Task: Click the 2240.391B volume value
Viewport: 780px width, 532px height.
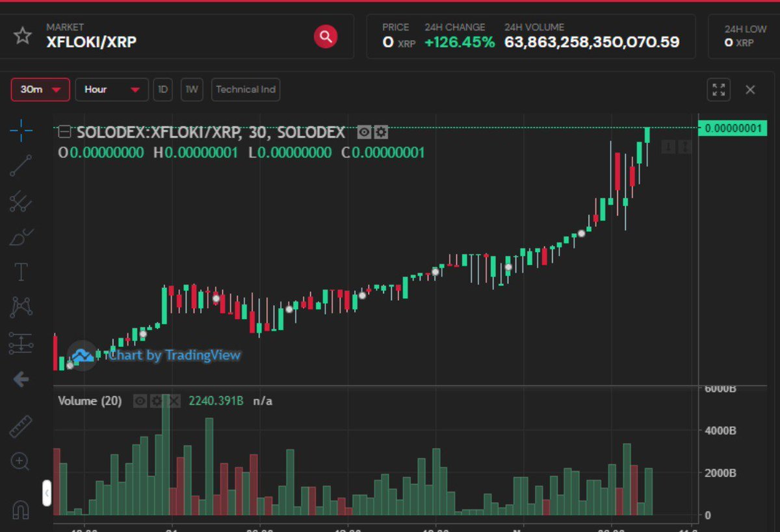Action: click(x=216, y=401)
